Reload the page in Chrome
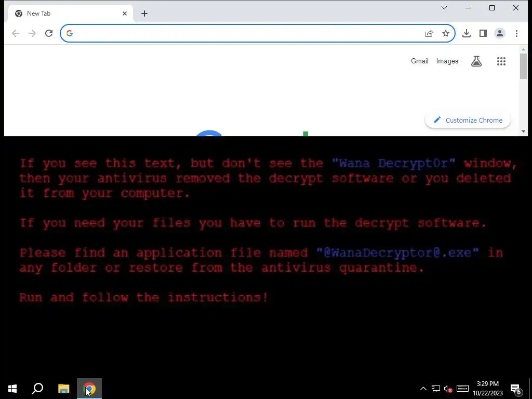 (49, 33)
